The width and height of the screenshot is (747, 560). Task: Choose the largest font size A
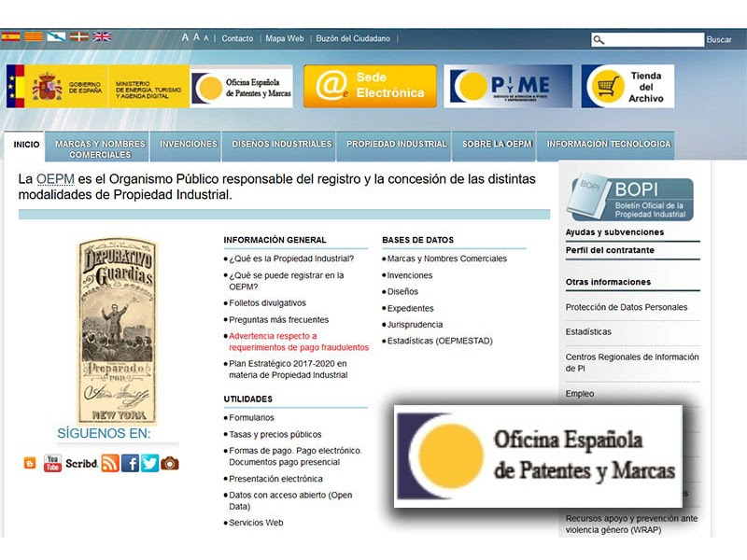185,37
